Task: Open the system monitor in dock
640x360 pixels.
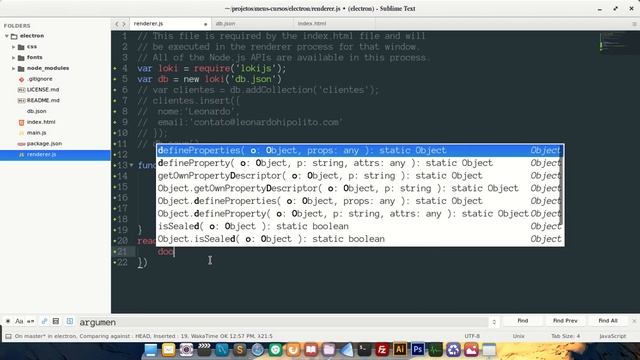Action: [436, 350]
